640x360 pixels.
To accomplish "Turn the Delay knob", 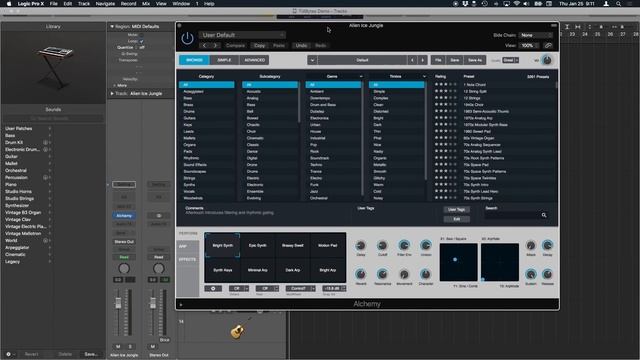I will [x=361, y=245].
